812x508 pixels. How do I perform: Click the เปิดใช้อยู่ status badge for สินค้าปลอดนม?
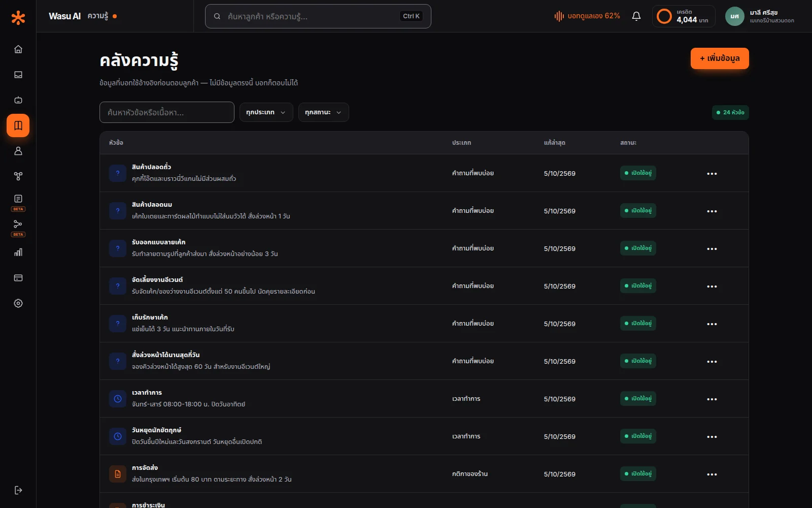pyautogui.click(x=638, y=211)
